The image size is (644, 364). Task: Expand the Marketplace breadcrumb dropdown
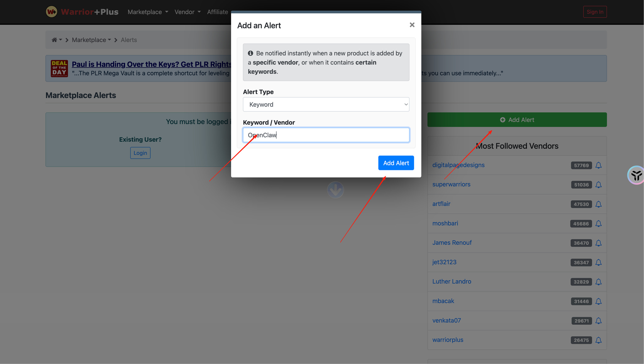click(x=91, y=40)
